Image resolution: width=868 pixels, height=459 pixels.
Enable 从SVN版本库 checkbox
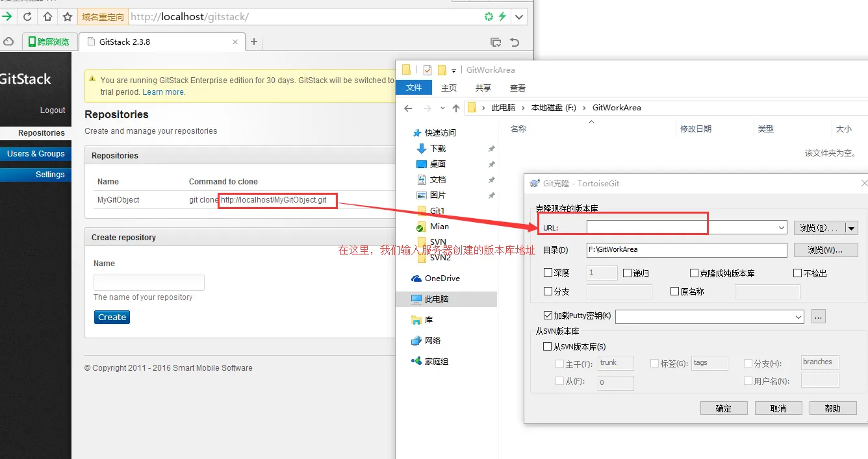[x=547, y=347]
